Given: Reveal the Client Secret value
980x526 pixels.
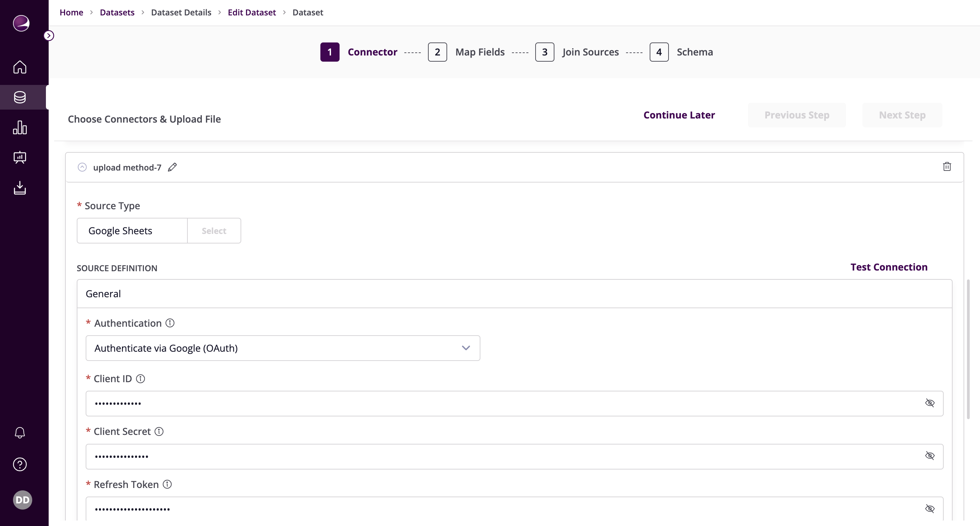Looking at the screenshot, I should click(930, 456).
